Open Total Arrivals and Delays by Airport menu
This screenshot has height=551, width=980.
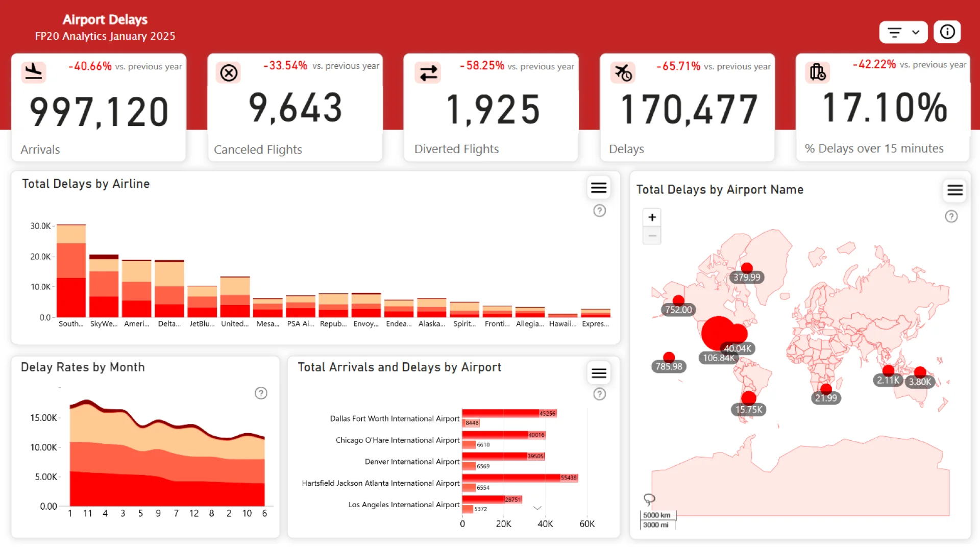click(599, 373)
